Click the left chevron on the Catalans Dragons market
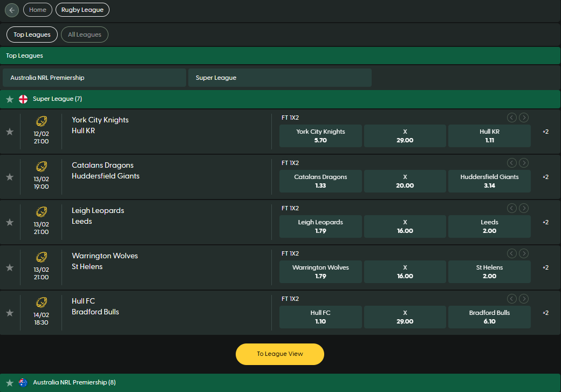The height and width of the screenshot is (392, 561). [x=511, y=162]
